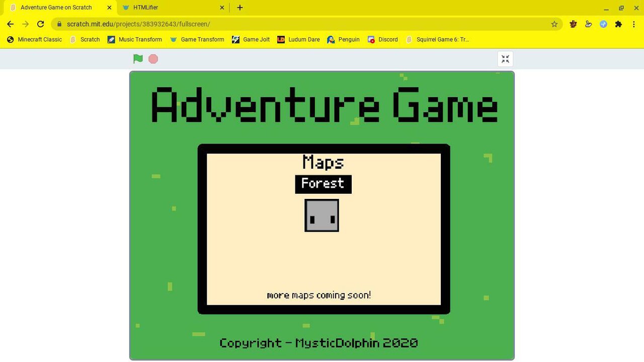This screenshot has height=362, width=644.
Task: Minimize the Chrome window
Action: tap(606, 8)
